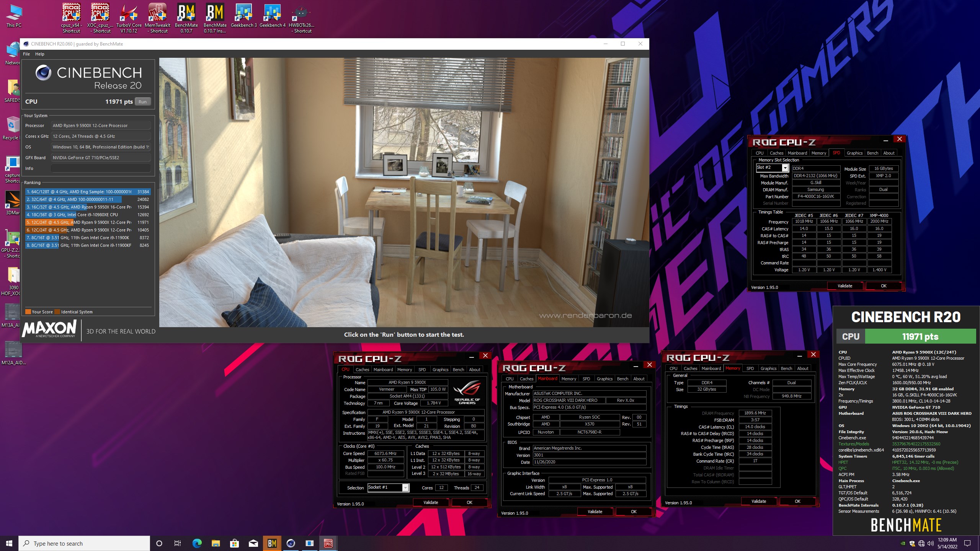Launch Geekbench 4 desktop icon
Viewport: 980px width, 551px height.
[272, 15]
